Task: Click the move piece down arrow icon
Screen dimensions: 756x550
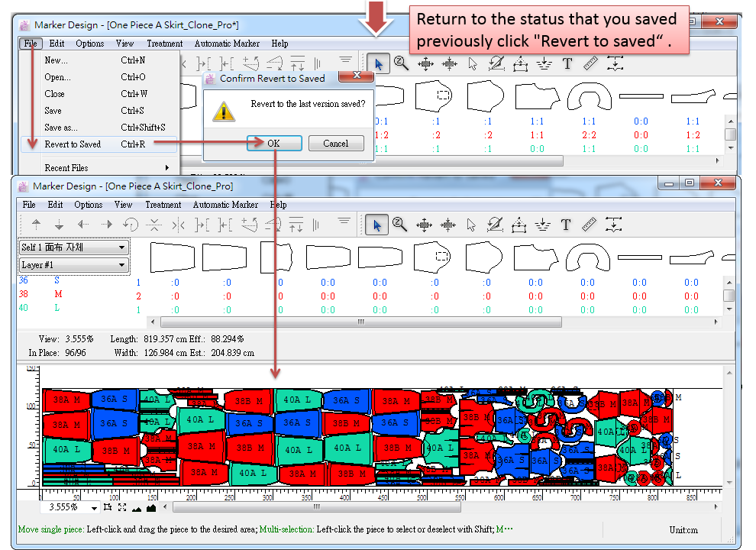Action: pyautogui.click(x=59, y=225)
